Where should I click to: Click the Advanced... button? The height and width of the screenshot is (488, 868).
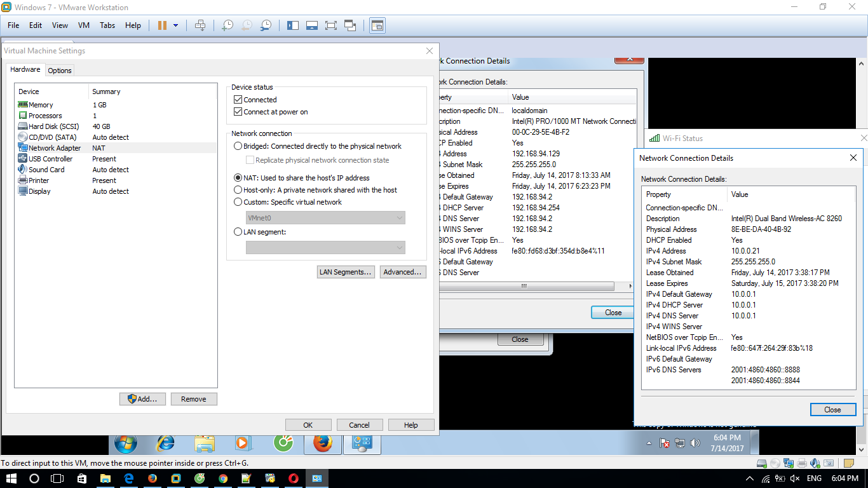click(x=402, y=272)
